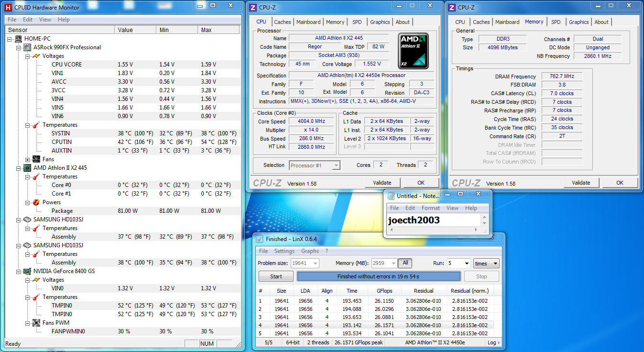The image size is (644, 352).
Task: Click the Powers flame icon
Action: coord(36,202)
